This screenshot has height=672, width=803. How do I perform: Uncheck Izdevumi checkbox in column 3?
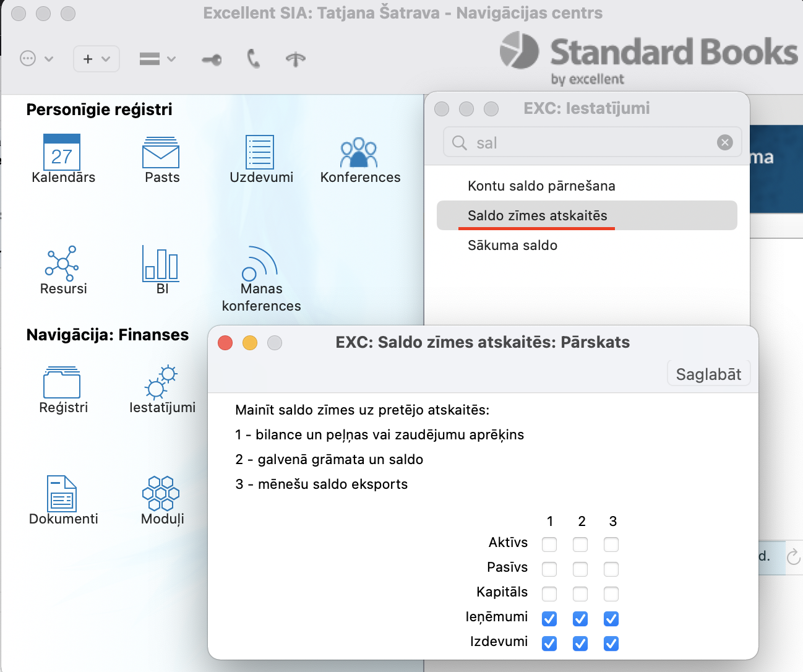pos(611,644)
